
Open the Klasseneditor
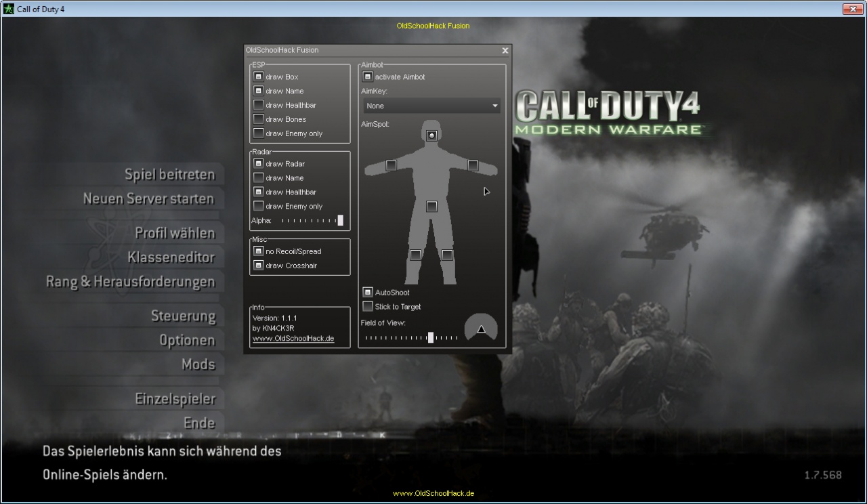[x=171, y=257]
